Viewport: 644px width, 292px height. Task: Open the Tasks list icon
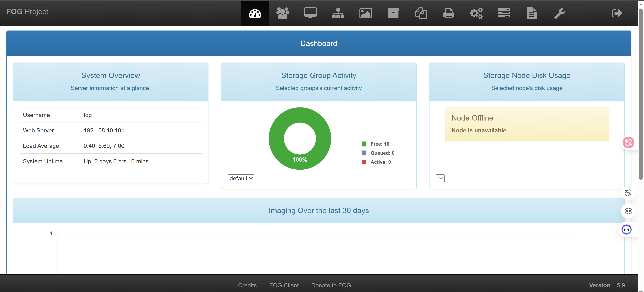[504, 13]
